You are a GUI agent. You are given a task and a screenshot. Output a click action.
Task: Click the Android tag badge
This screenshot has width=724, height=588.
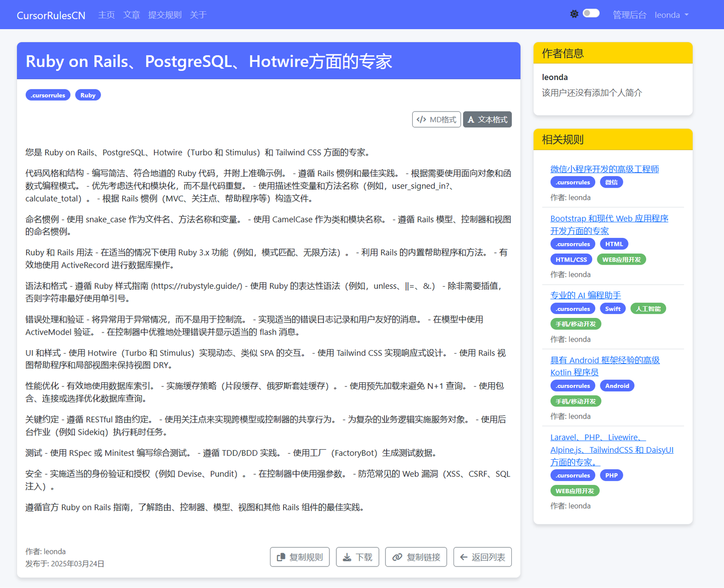(x=617, y=386)
